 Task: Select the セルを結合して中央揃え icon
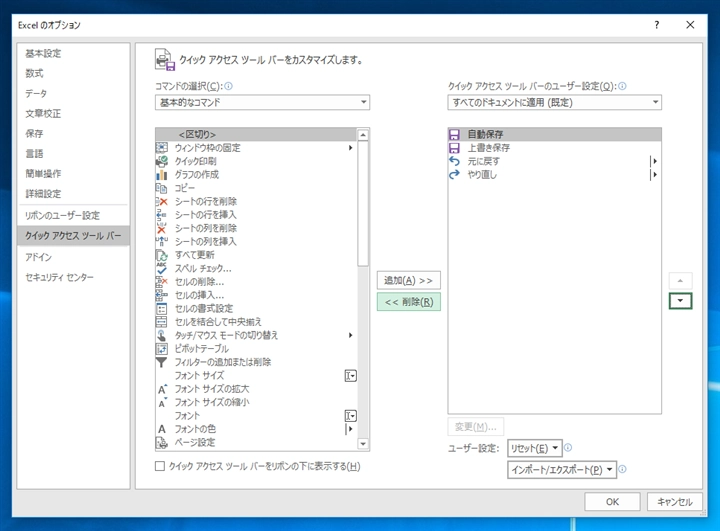pyautogui.click(x=162, y=322)
